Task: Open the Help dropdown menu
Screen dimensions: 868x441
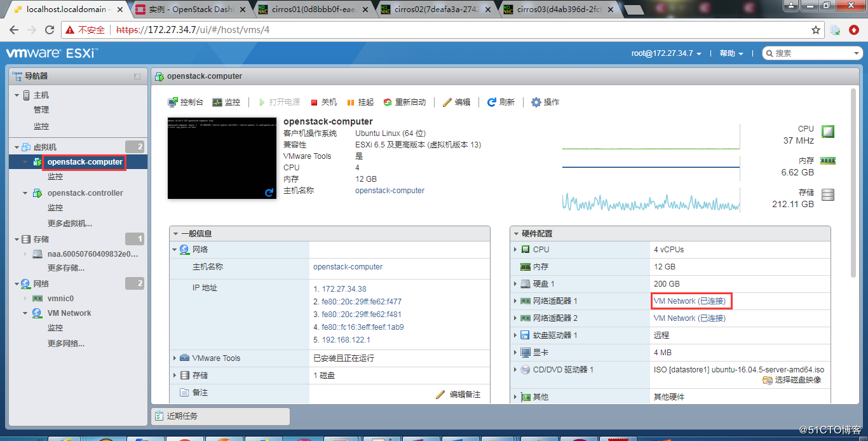Action: click(x=731, y=53)
